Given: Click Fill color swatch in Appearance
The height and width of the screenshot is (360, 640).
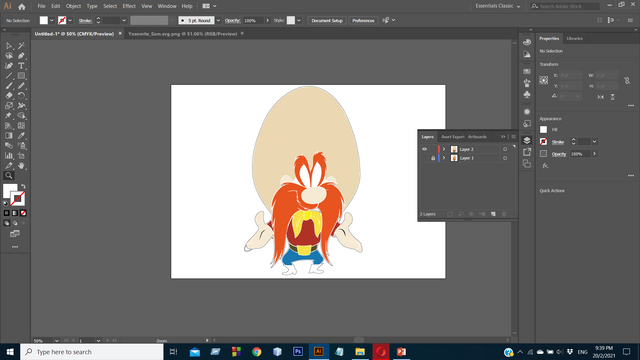Looking at the screenshot, I should point(543,130).
